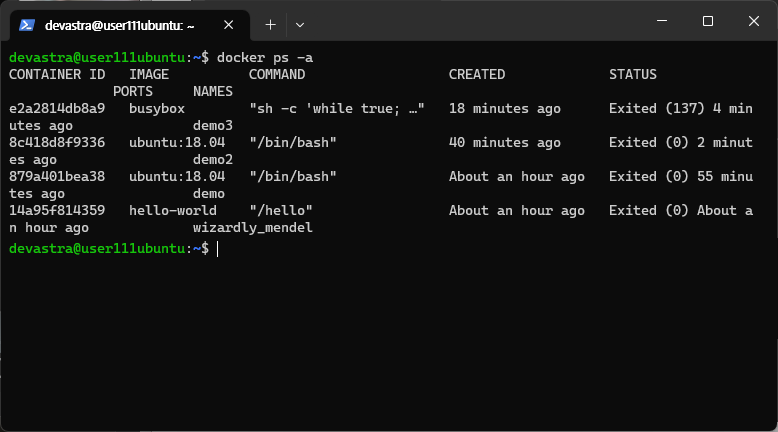778x432 pixels.
Task: Close the terminal window
Action: [x=754, y=21]
